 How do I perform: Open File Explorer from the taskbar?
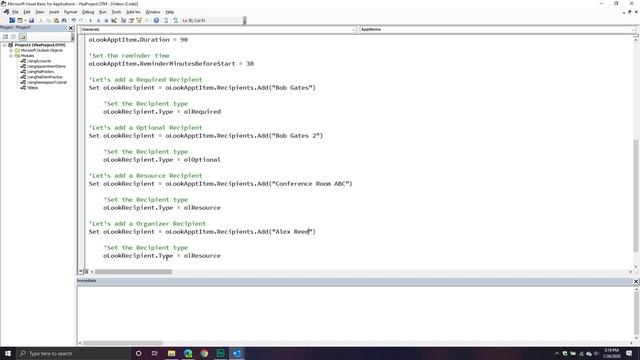[171, 353]
